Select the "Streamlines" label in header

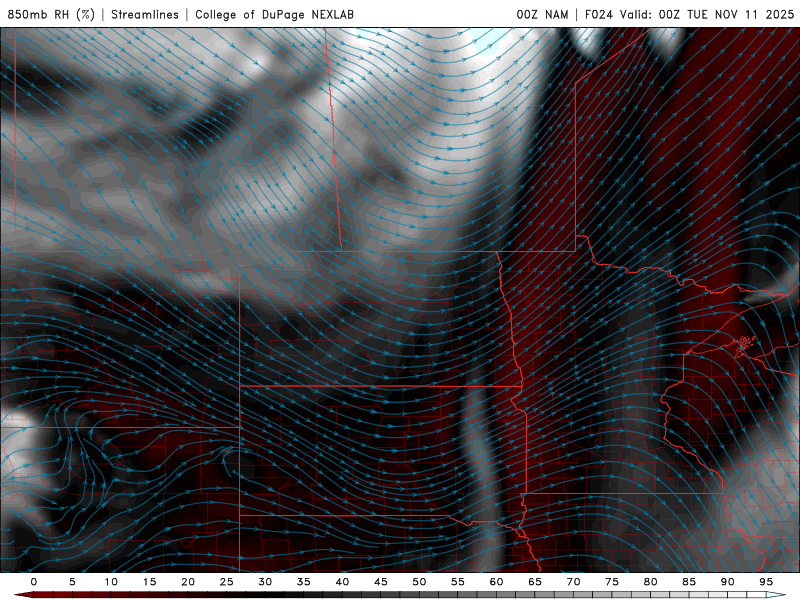pos(145,14)
